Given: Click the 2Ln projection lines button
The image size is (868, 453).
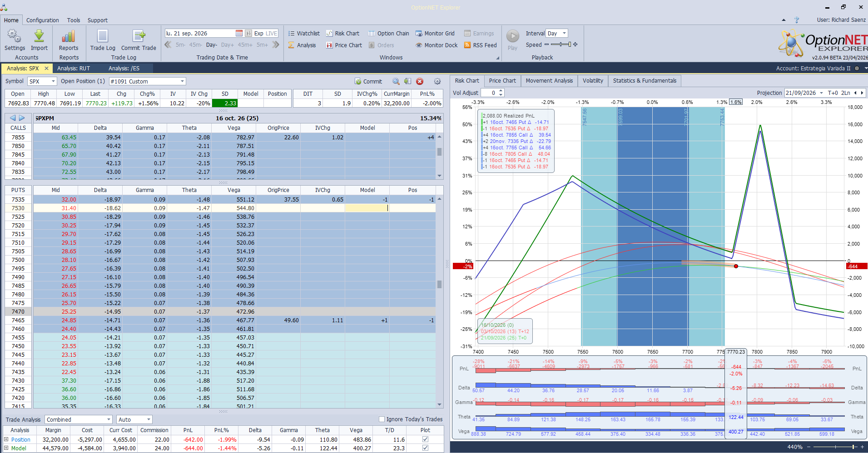Looking at the screenshot, I should 846,93.
